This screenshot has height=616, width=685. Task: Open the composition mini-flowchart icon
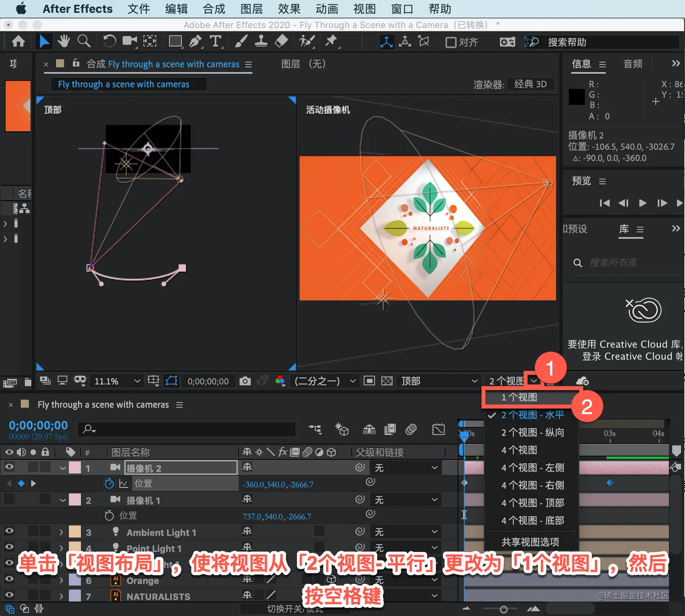click(315, 429)
